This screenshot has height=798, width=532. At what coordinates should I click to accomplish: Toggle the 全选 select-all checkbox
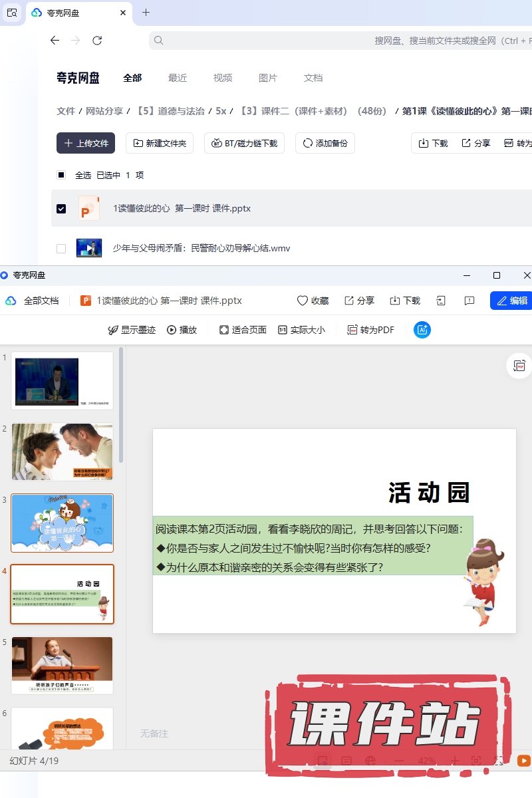click(x=61, y=176)
